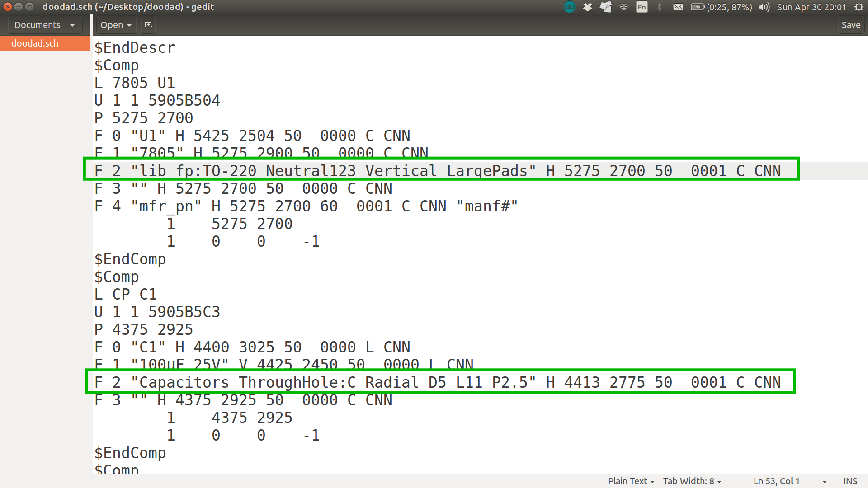868x488 pixels.
Task: Select doodad.sch in the documents panel
Action: [35, 43]
